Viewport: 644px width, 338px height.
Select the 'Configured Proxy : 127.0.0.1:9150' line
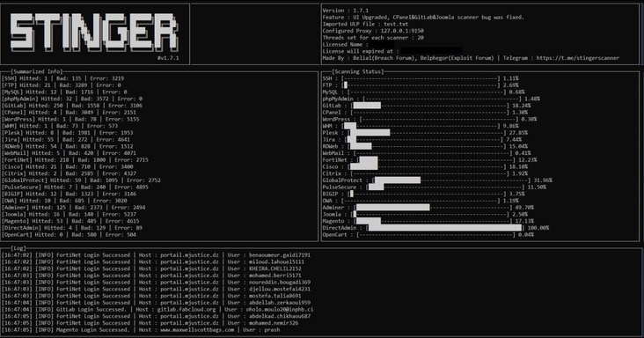point(373,31)
